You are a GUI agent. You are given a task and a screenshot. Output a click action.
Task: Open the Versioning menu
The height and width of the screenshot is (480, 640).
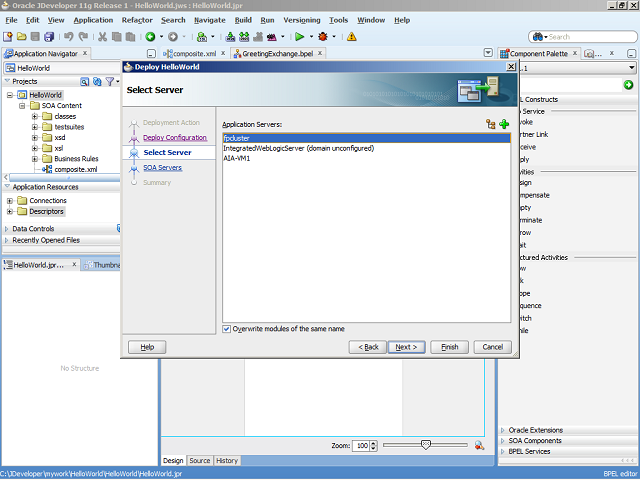pos(302,20)
